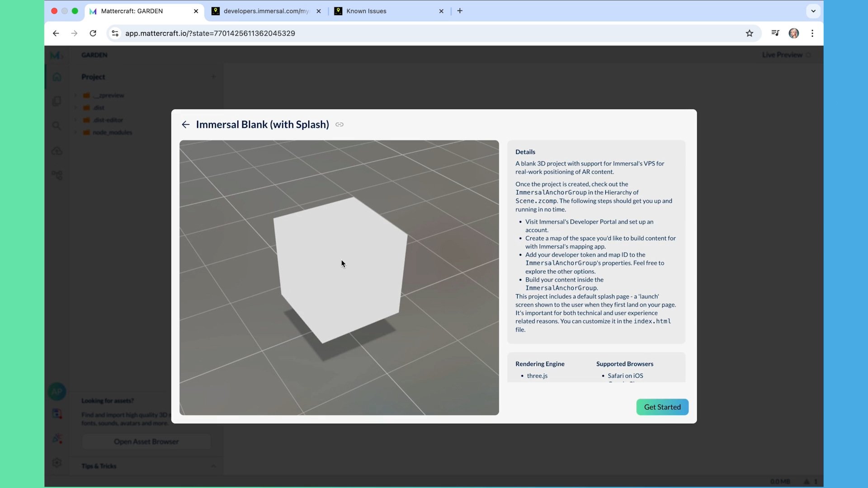868x488 pixels.
Task: Open the home icon in sidebar
Action: point(57,77)
